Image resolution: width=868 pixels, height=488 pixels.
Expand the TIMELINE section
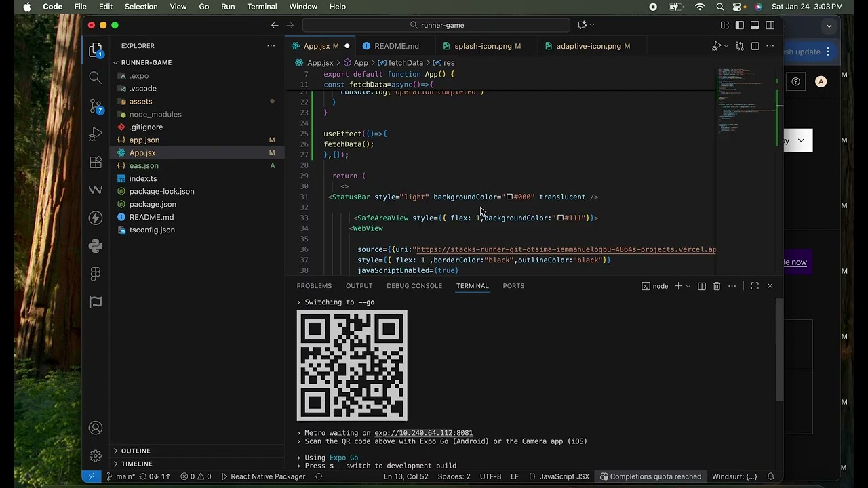tap(136, 464)
